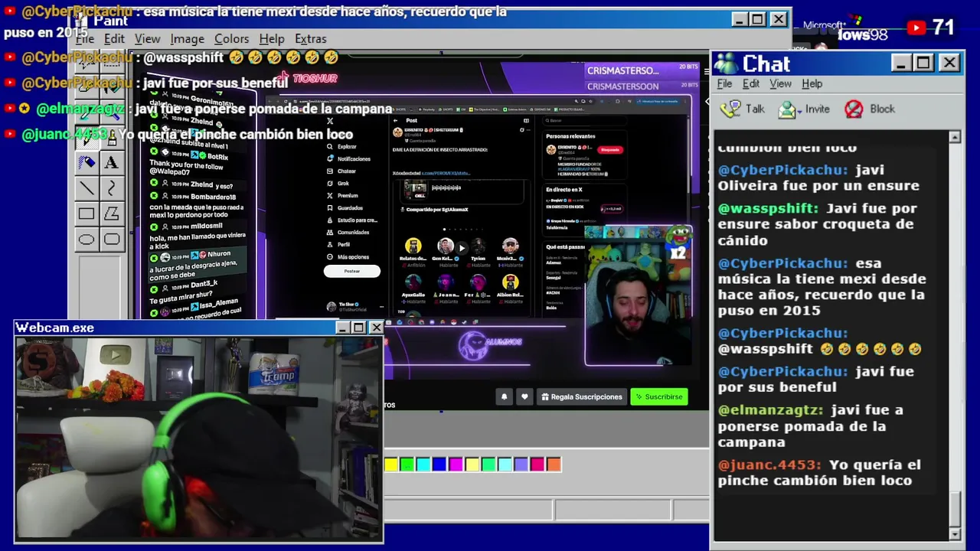Click the Personas relevantes heading
980x551 pixels.
570,135
